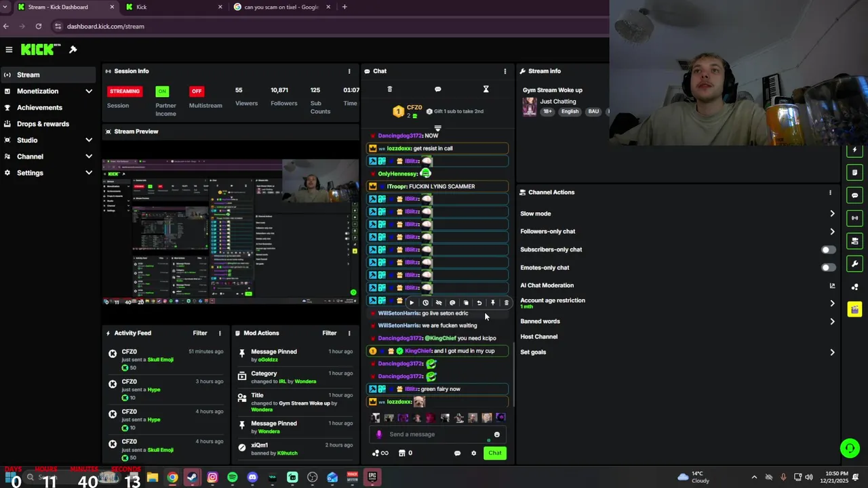Click the hourglass icon at top of Chat

point(486,89)
